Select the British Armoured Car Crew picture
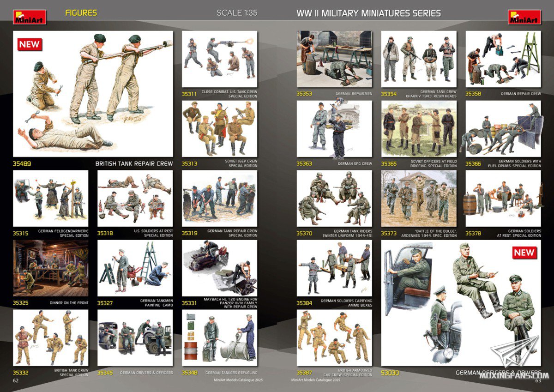Viewport: 554px width, 392px height. (334, 338)
